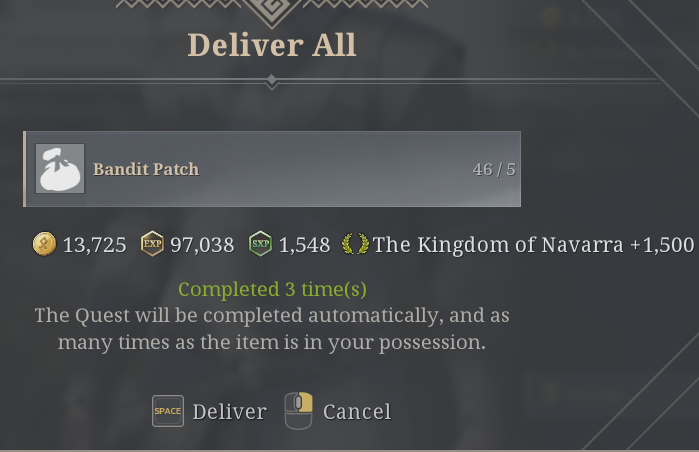Click the diamond marker below the title
The width and height of the screenshot is (699, 452).
272,81
